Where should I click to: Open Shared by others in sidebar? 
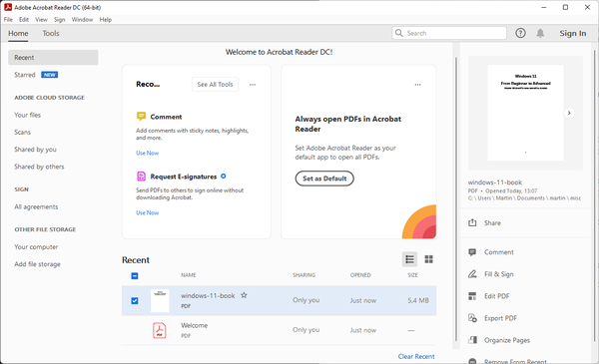pyautogui.click(x=39, y=167)
